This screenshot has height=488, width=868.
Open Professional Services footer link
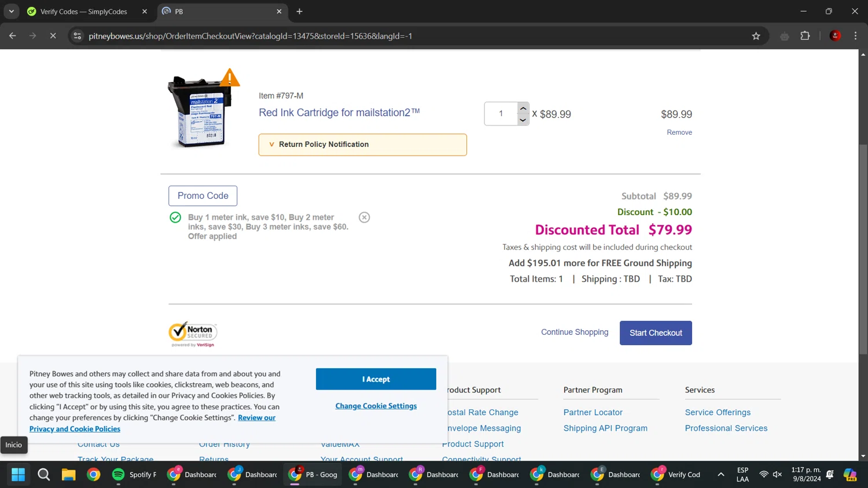click(x=726, y=428)
